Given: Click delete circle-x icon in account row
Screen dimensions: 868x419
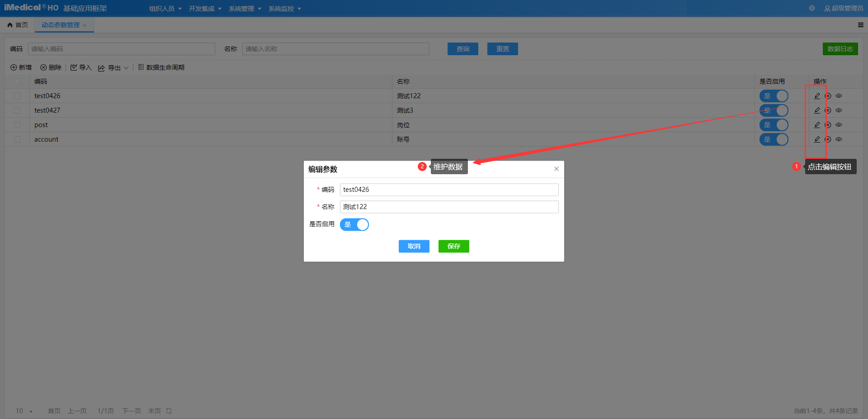Looking at the screenshot, I should (828, 139).
